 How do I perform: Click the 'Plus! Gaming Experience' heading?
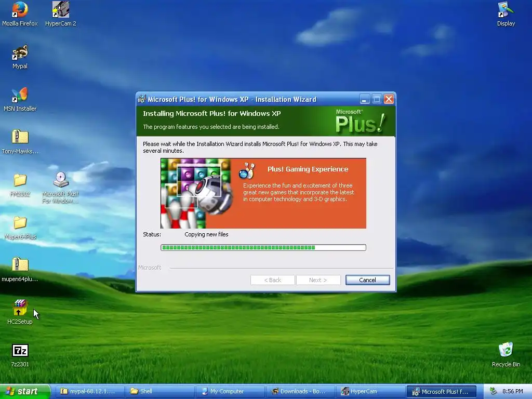[x=308, y=169]
